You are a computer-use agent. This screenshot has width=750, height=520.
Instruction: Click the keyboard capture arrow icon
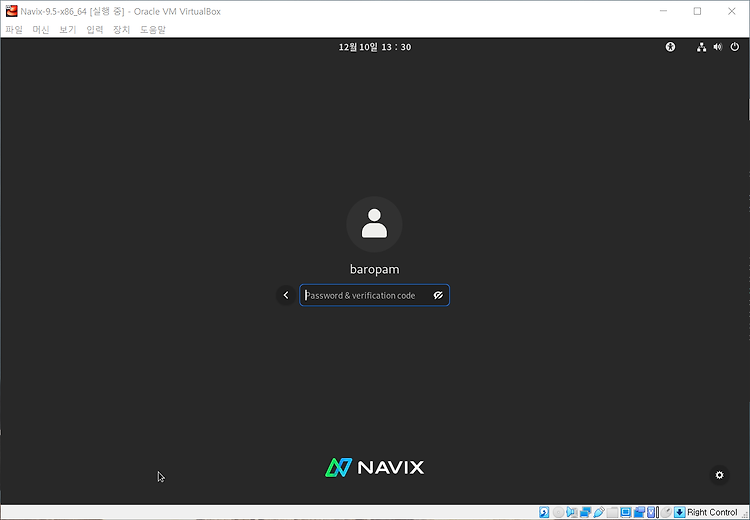pos(680,512)
